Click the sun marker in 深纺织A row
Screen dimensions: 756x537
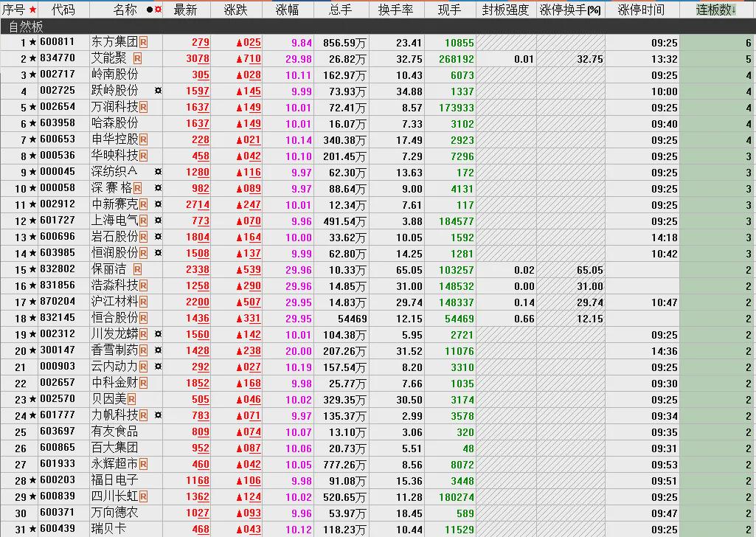pyautogui.click(x=158, y=172)
